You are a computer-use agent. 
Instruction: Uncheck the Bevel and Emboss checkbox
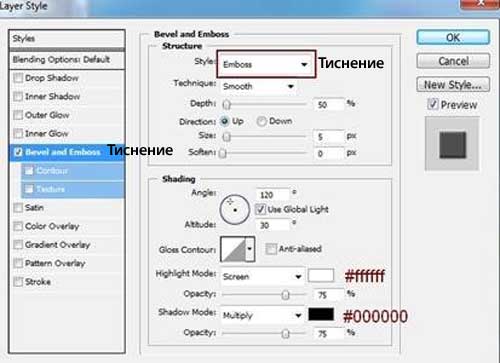click(x=18, y=152)
